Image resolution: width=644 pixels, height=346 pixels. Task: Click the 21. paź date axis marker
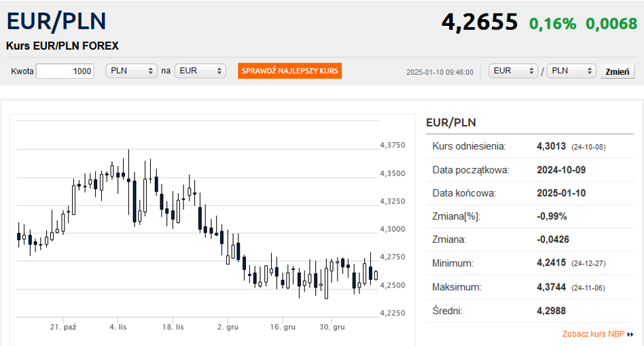point(63,327)
